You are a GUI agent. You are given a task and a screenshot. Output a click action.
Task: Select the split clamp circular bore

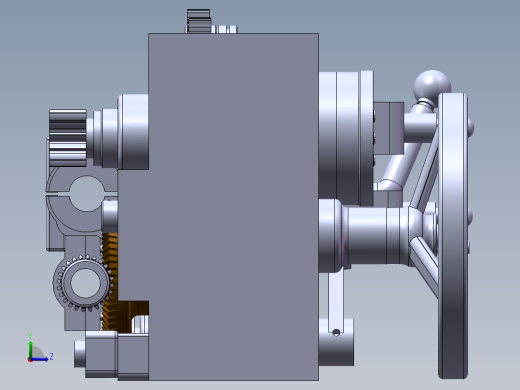(x=86, y=193)
